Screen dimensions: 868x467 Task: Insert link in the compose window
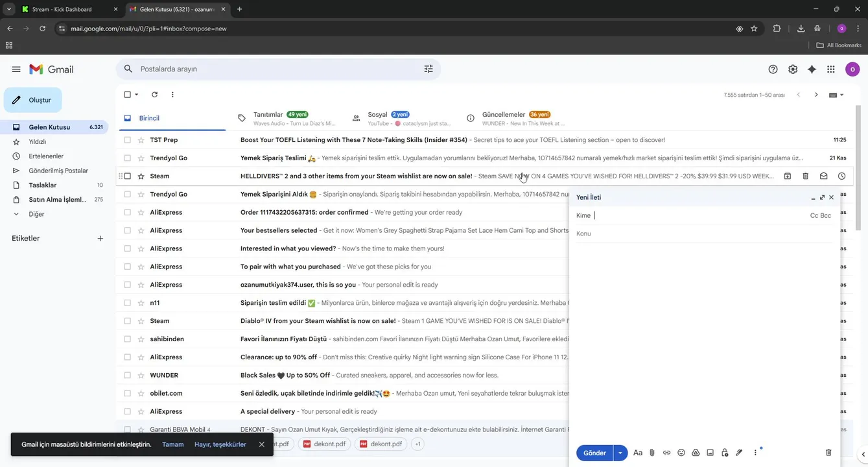(666, 453)
